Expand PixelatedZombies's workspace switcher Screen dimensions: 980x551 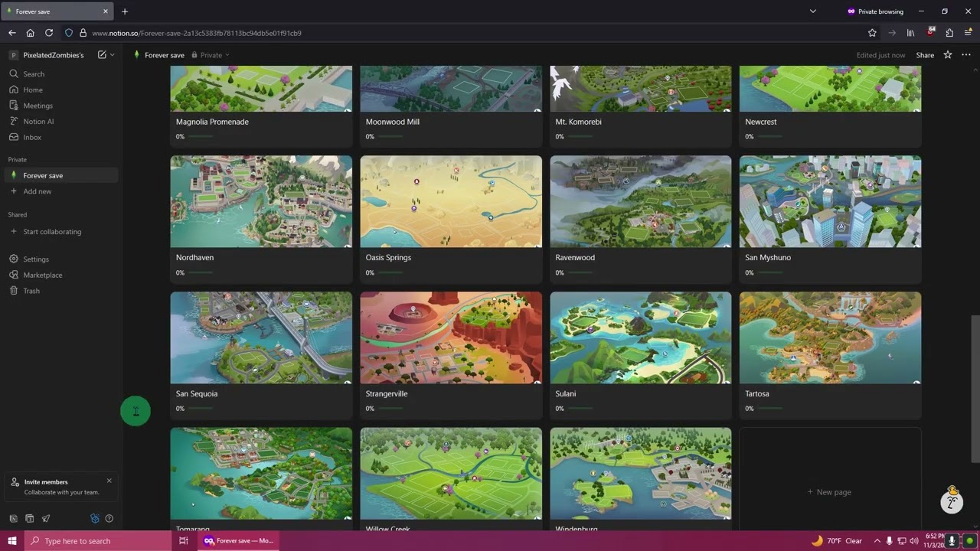coord(52,55)
